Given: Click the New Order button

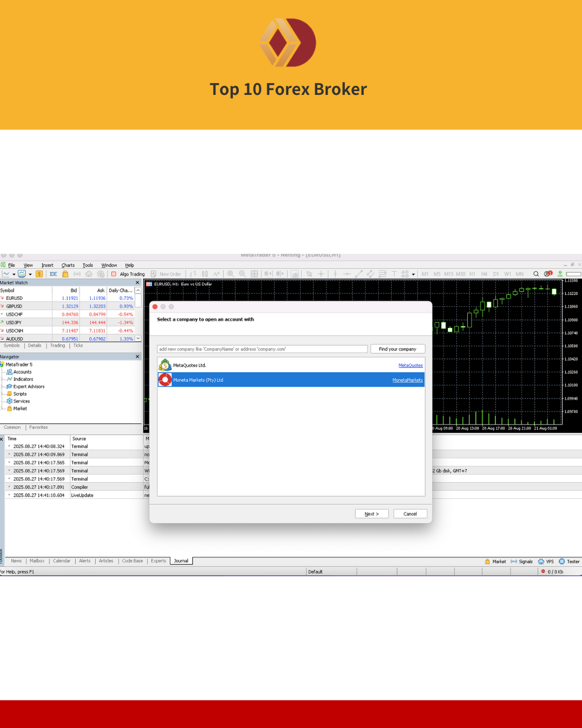Looking at the screenshot, I should pos(166,274).
